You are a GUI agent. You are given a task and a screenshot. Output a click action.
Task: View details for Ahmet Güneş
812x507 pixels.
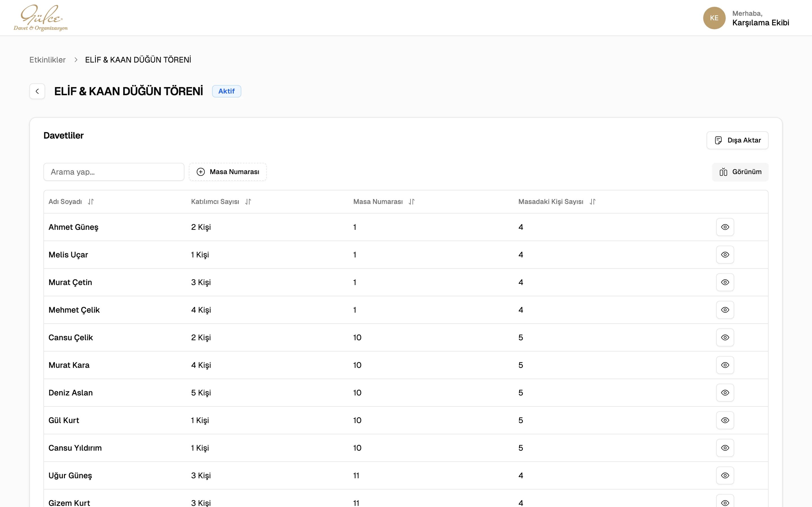[725, 227]
